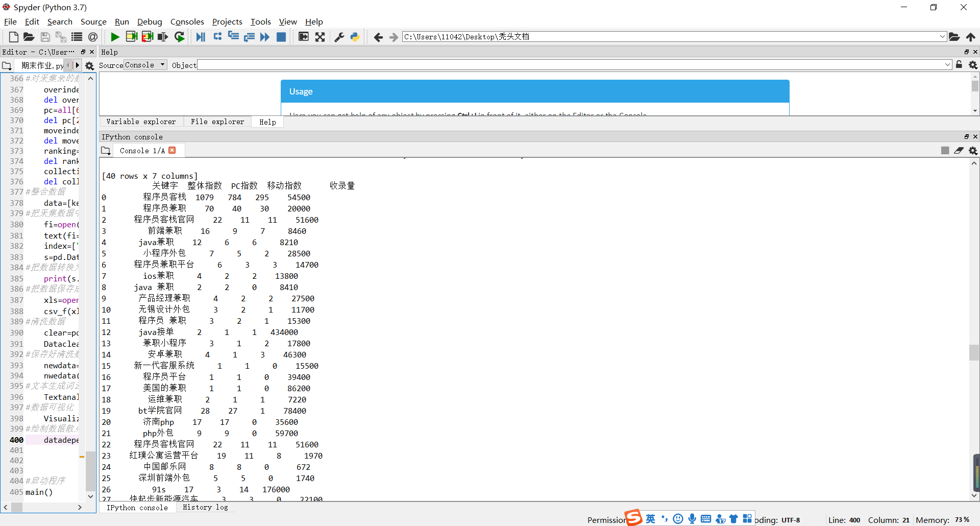The width and height of the screenshot is (980, 526).
Task: Toggle Sogou punctuation mode
Action: 665,519
